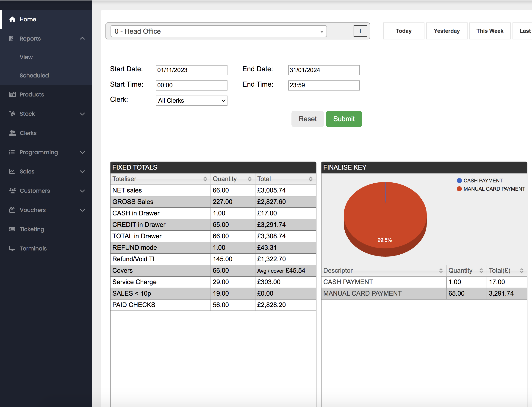
Task: Switch to the Scheduled reports page
Action: (x=34, y=75)
